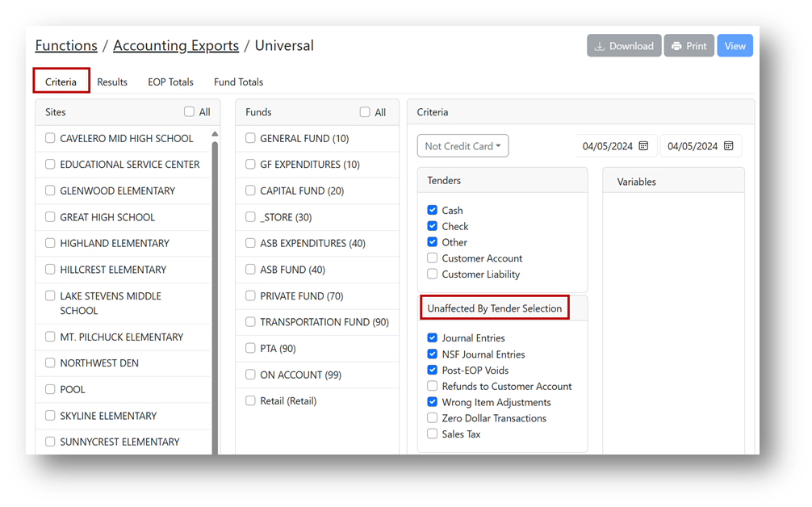Uncheck the Other tender checkbox

click(x=433, y=242)
